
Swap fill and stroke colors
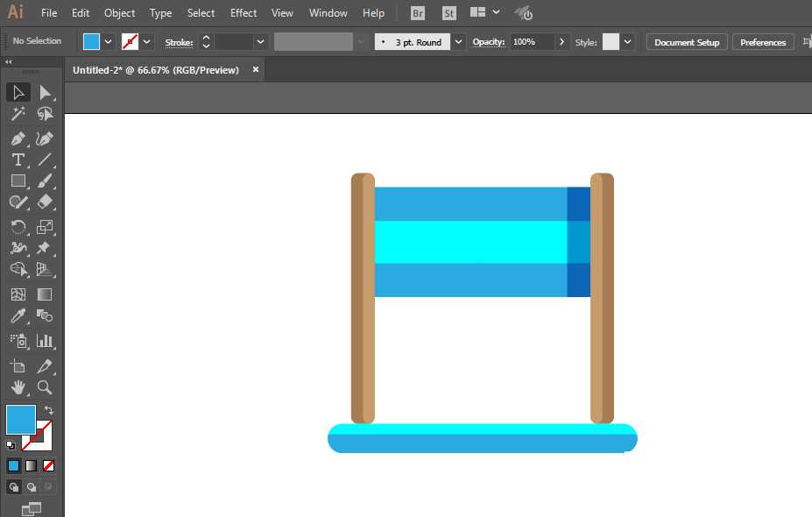point(49,409)
